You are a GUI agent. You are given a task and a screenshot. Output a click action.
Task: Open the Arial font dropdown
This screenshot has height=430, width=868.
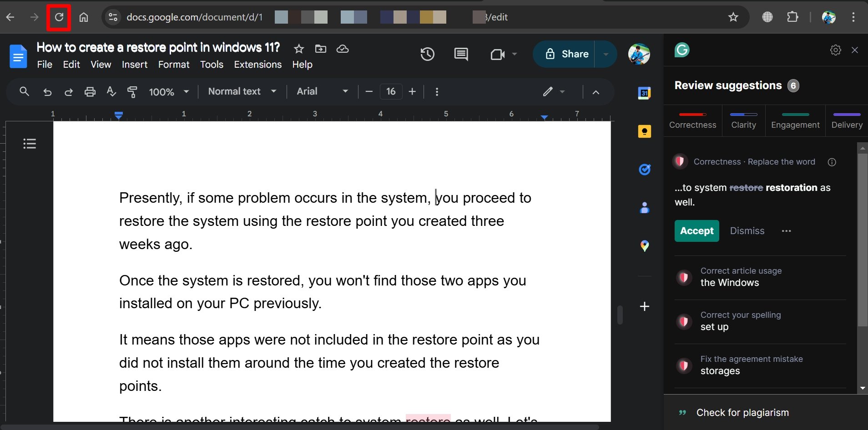(322, 91)
